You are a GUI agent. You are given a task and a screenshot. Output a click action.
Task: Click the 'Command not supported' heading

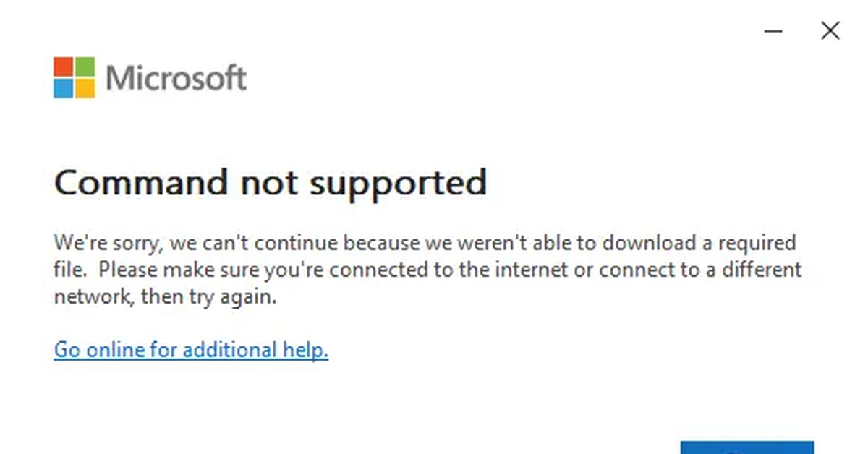(x=270, y=181)
